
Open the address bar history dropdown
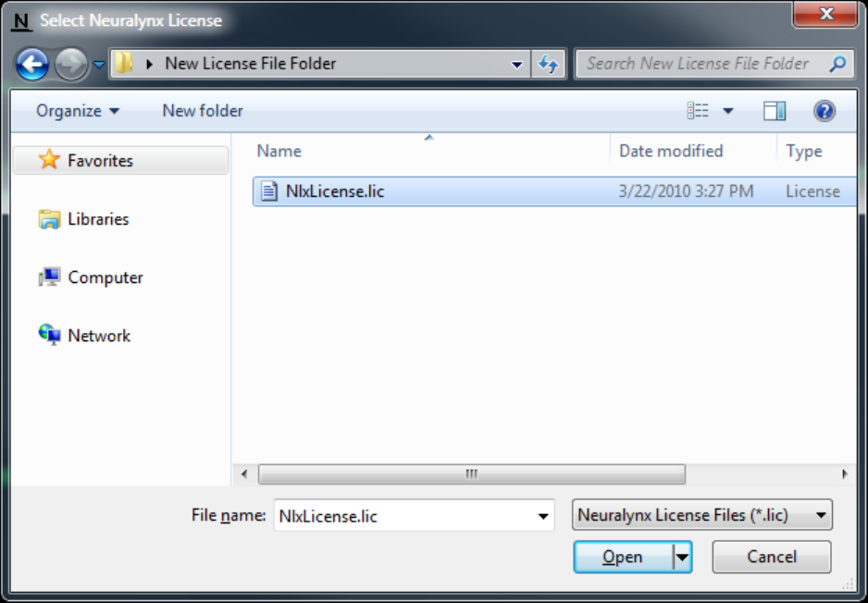click(x=516, y=64)
